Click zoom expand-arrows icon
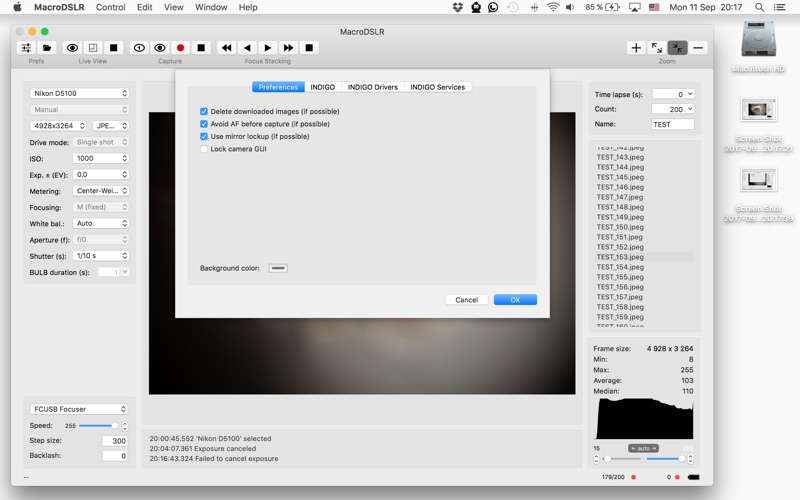 coord(657,48)
